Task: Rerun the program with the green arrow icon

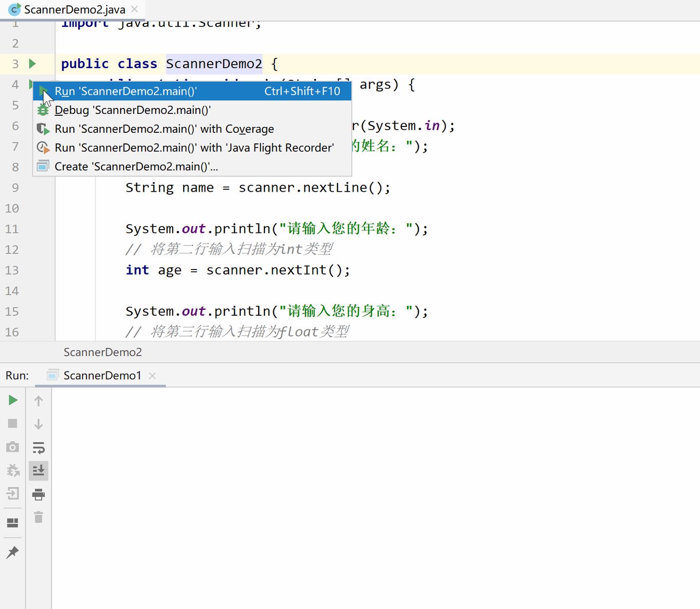Action: click(13, 400)
